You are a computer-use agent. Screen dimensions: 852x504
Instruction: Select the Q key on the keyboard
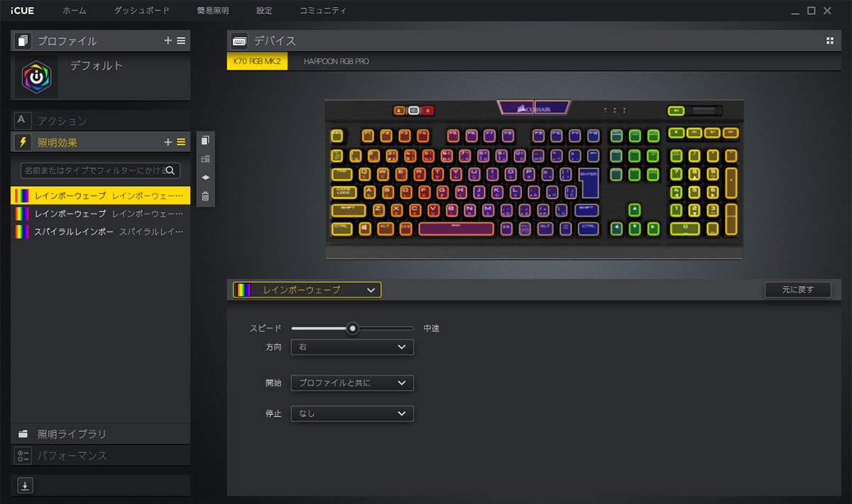[x=366, y=173]
